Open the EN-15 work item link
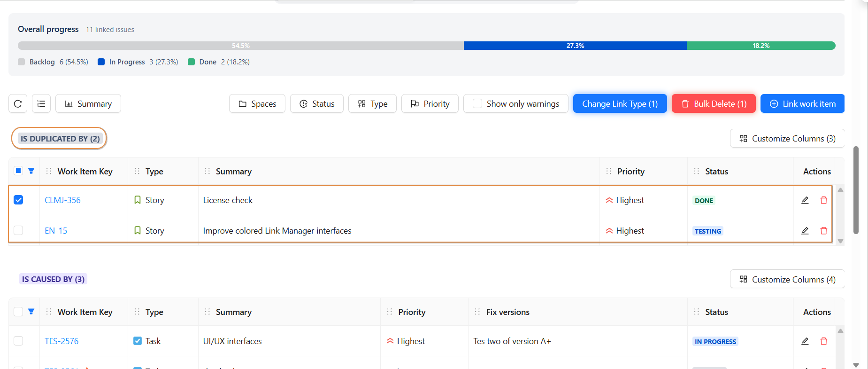868x369 pixels. [56, 231]
